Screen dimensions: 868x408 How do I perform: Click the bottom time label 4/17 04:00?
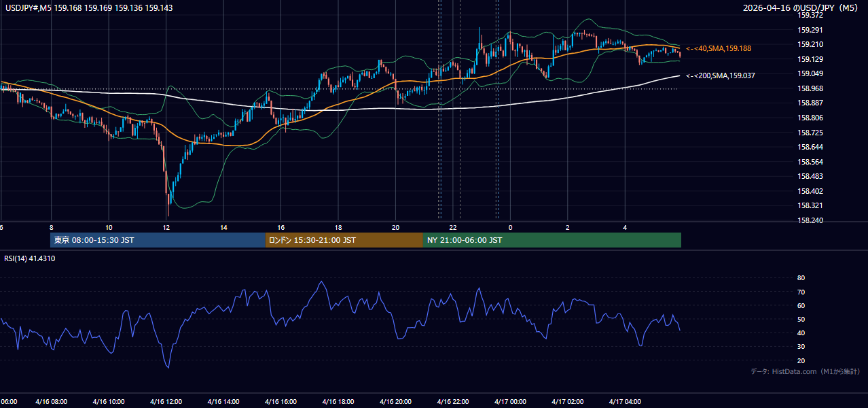coord(625,402)
